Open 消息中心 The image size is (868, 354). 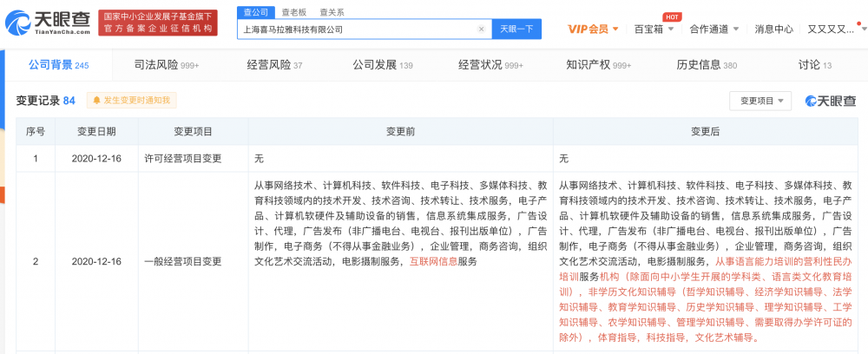(774, 29)
